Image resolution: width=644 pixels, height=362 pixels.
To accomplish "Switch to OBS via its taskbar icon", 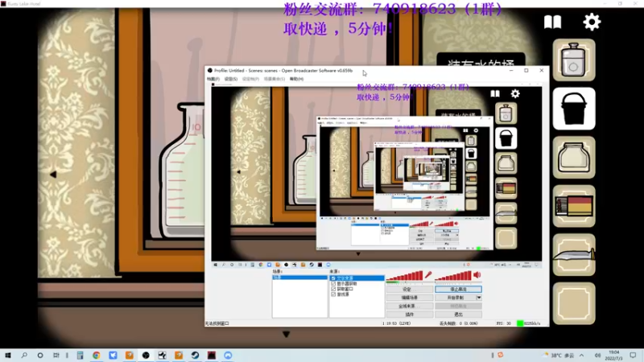I will coord(146,355).
